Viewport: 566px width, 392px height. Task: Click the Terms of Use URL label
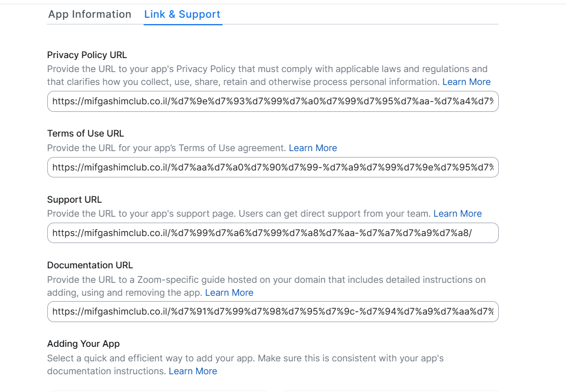pos(85,133)
